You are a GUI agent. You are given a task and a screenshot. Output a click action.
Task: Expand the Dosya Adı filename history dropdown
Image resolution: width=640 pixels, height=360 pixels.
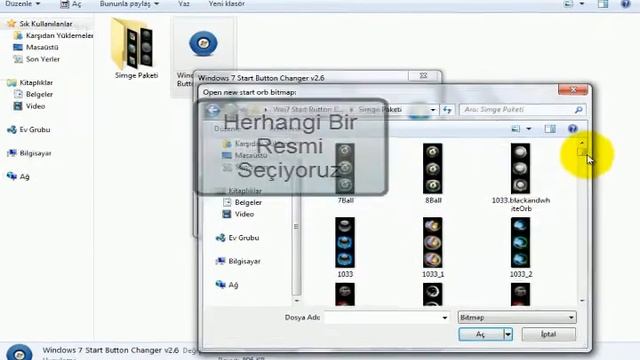click(444, 317)
